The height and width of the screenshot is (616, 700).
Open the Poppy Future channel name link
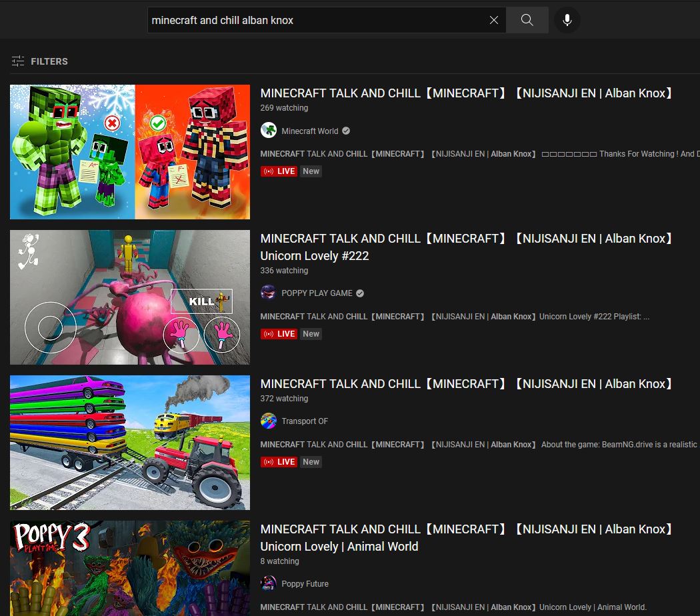click(x=305, y=583)
